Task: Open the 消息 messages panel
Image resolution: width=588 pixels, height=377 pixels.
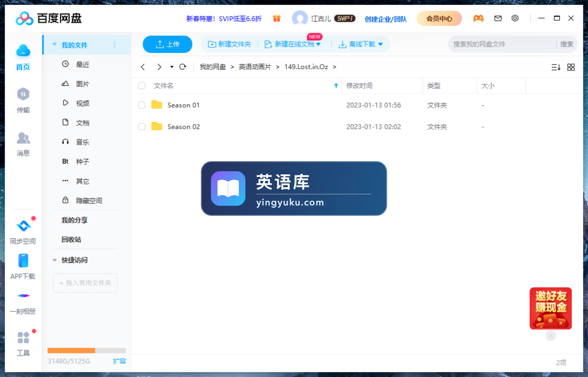Action: pos(23,144)
